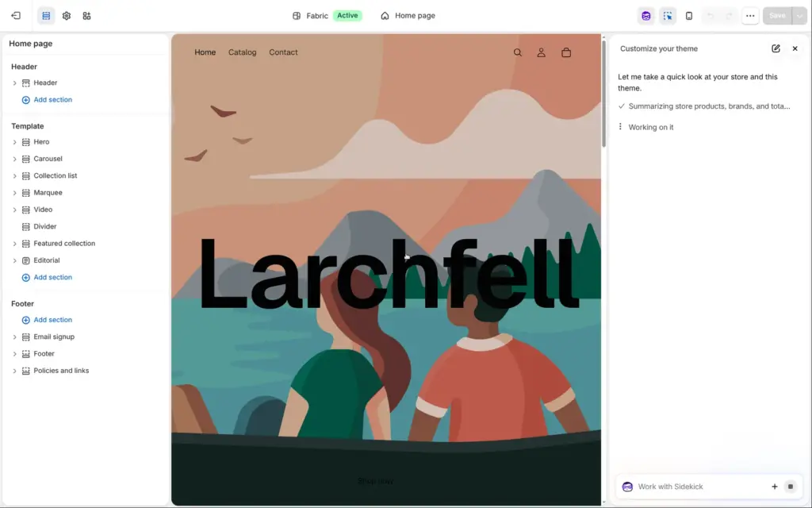Image resolution: width=812 pixels, height=508 pixels.
Task: Select the Marquee section row
Action: [86, 193]
